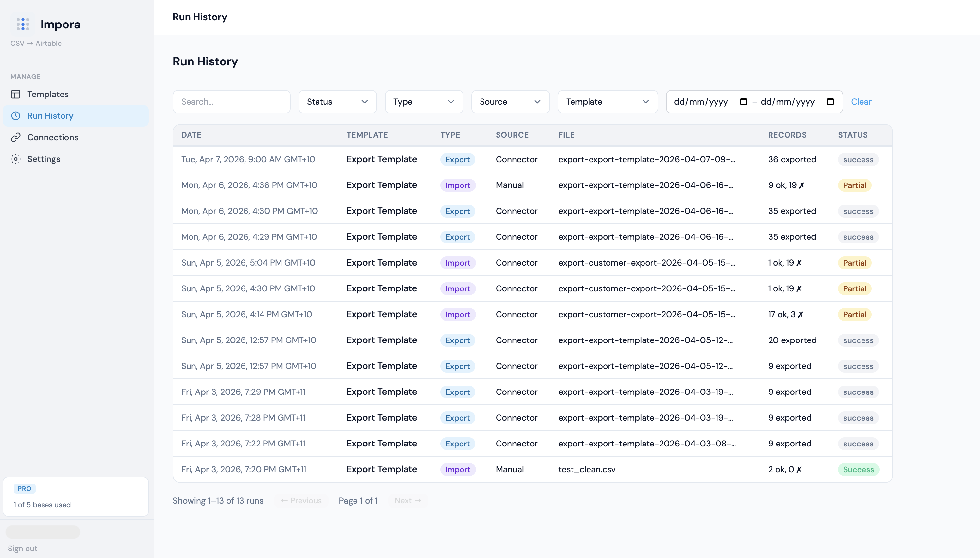Screen dimensions: 980x558
Task: Click the Import badge in the Apr 5 4:30 PM row
Action: [458, 288]
